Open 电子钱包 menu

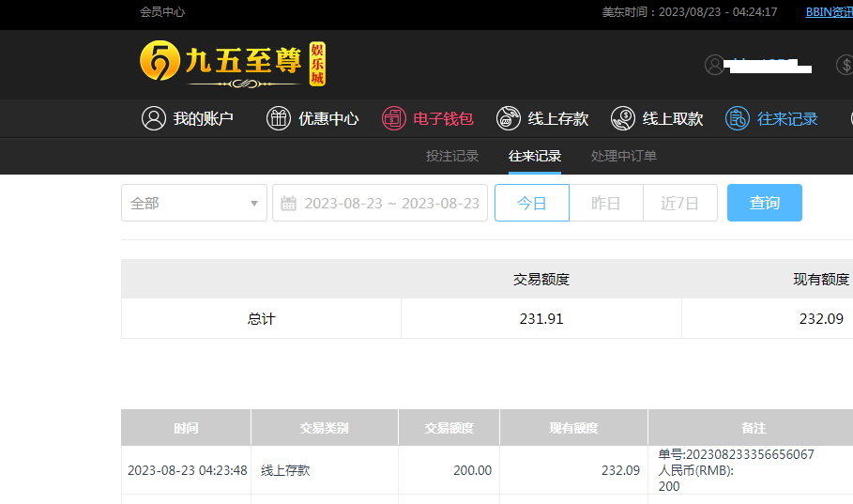tap(428, 118)
